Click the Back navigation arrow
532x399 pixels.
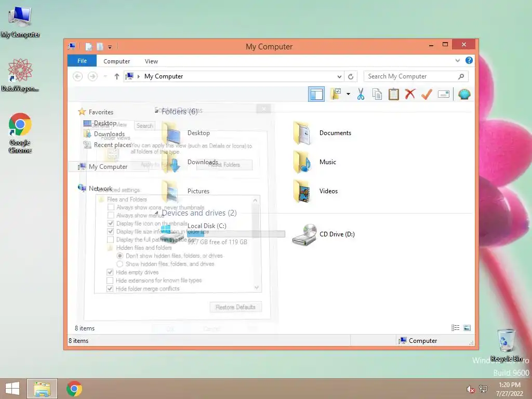78,76
